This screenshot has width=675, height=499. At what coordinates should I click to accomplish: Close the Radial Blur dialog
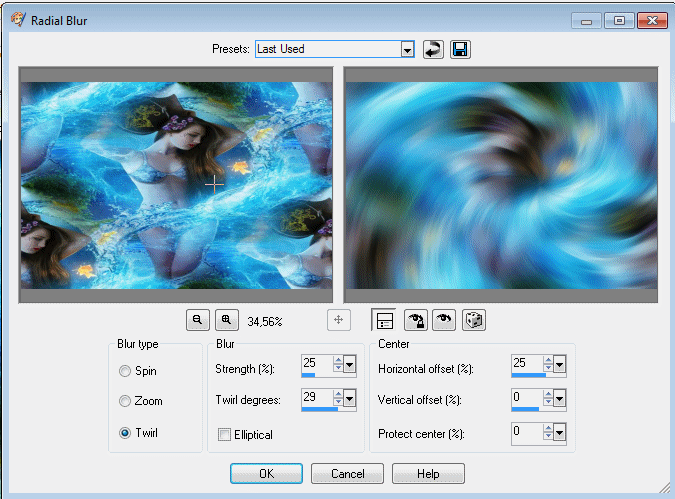click(652, 20)
